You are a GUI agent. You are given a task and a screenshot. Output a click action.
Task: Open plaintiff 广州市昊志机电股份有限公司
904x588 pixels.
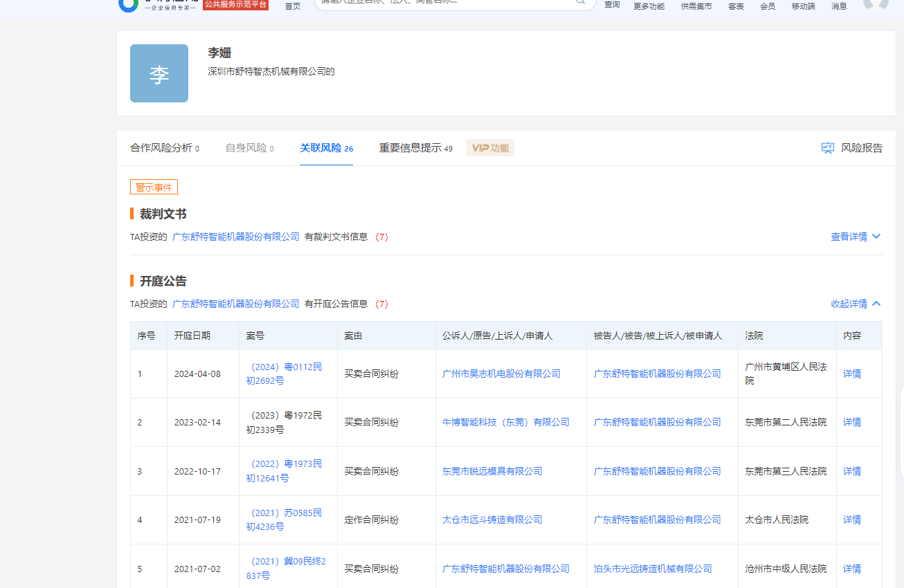click(501, 374)
